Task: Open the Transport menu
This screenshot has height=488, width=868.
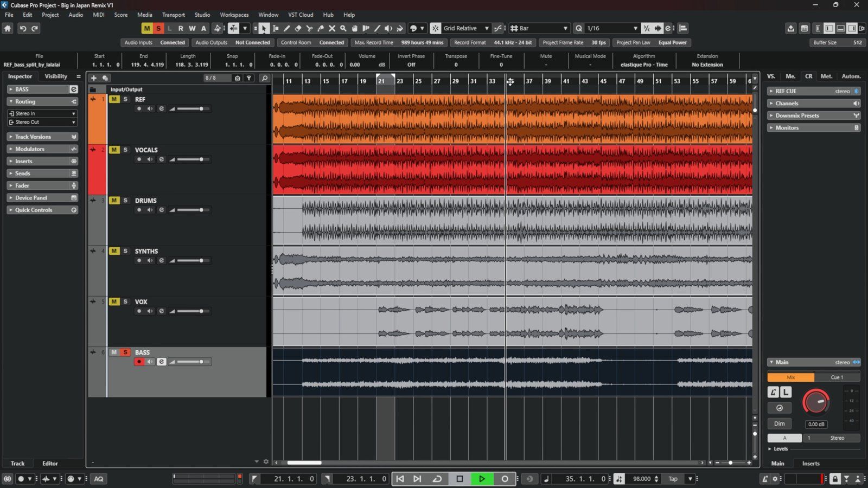Action: click(x=174, y=15)
